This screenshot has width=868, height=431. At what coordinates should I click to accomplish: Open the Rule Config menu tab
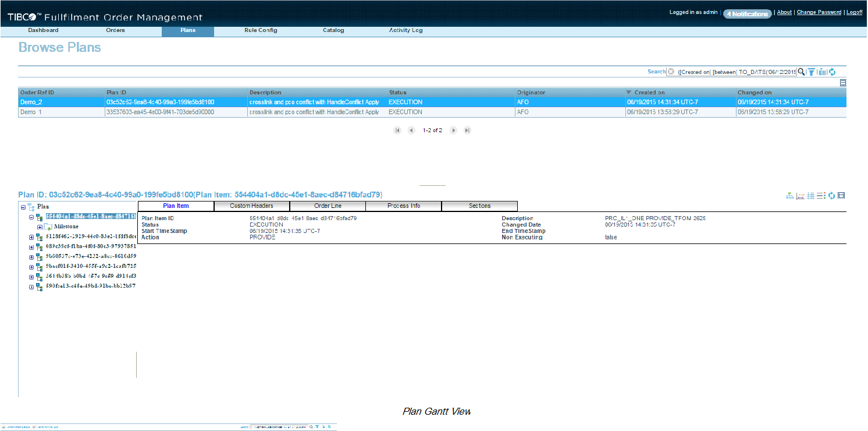(x=261, y=30)
